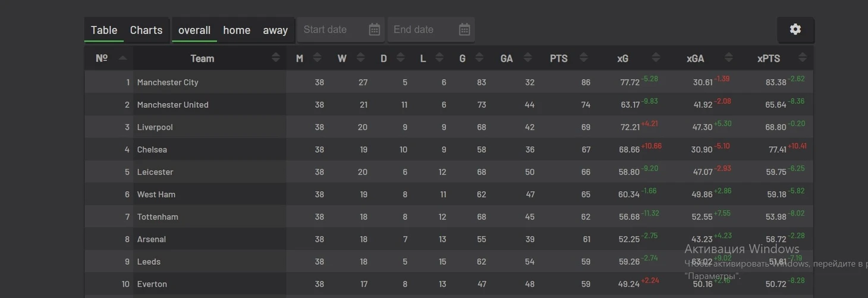The image size is (868, 298).
Task: Select the Table tab
Action: coord(104,30)
